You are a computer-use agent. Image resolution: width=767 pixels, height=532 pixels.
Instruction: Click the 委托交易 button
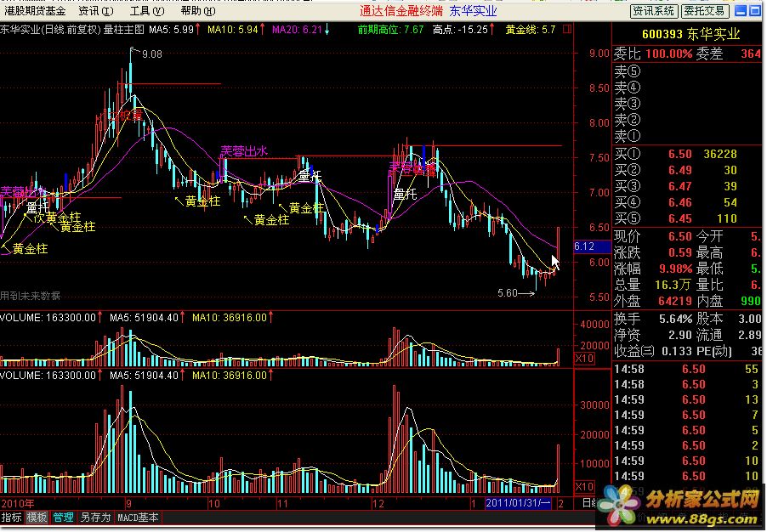click(x=705, y=11)
